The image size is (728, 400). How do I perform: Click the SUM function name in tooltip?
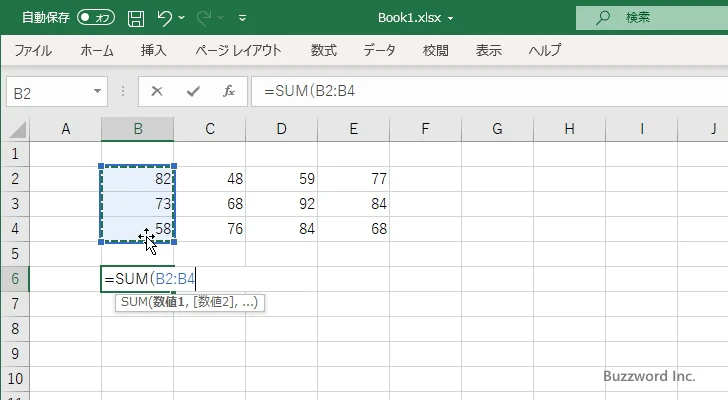tap(134, 302)
